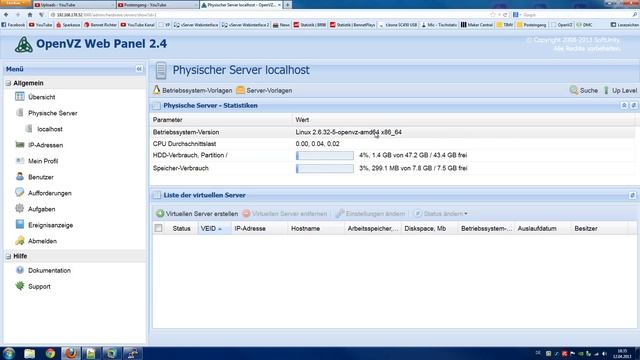This screenshot has height=360, width=640.
Task: Open the Mein Profil menu entry
Action: point(43,161)
